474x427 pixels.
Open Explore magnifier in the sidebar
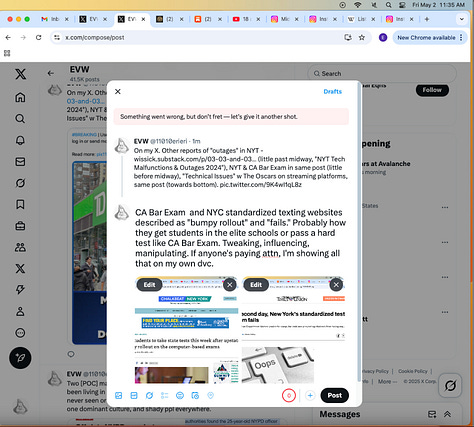(x=20, y=119)
